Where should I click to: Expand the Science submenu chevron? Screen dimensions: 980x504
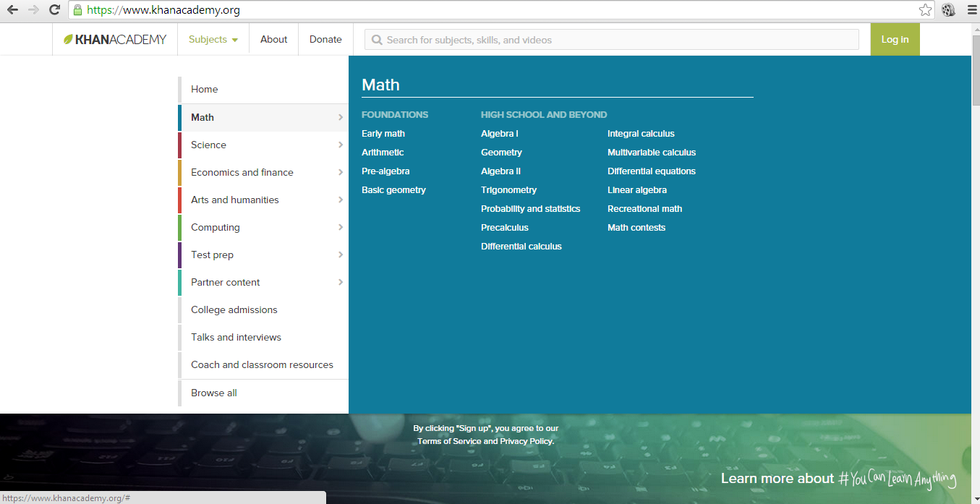340,145
